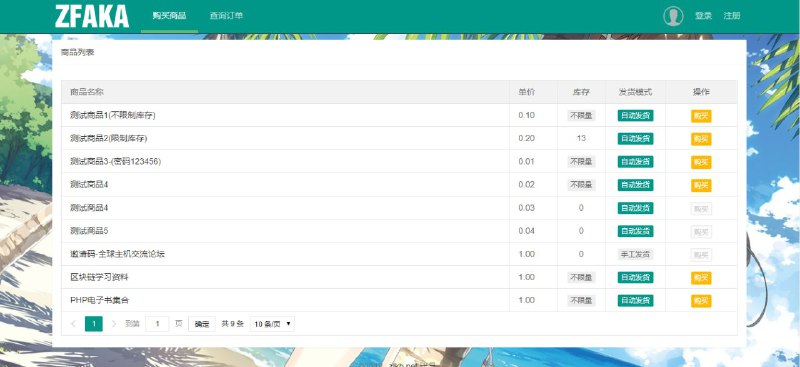Image resolution: width=800 pixels, height=367 pixels.
Task: Click greyed 购买 for 测试商品5
Action: point(701,232)
